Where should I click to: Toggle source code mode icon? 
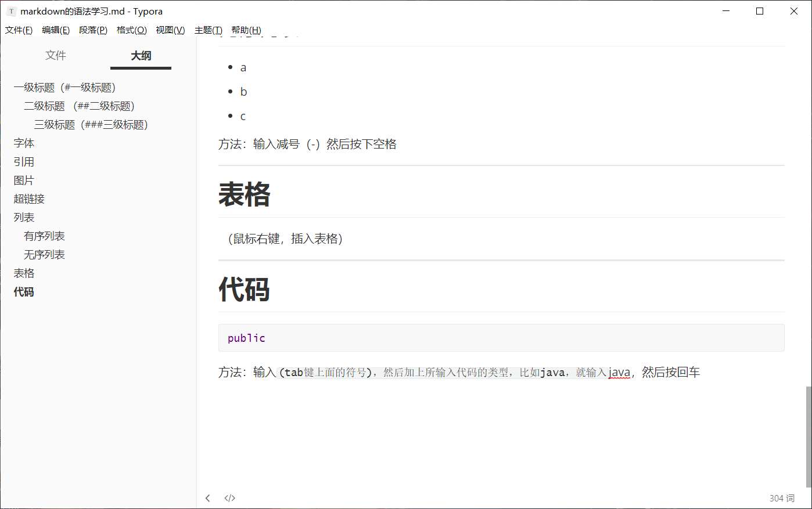tap(230, 498)
